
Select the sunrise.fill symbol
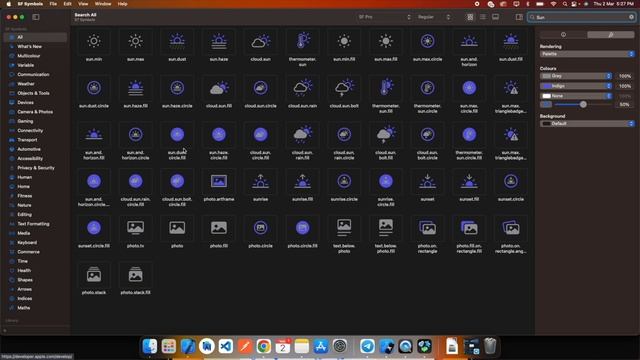[x=302, y=181]
